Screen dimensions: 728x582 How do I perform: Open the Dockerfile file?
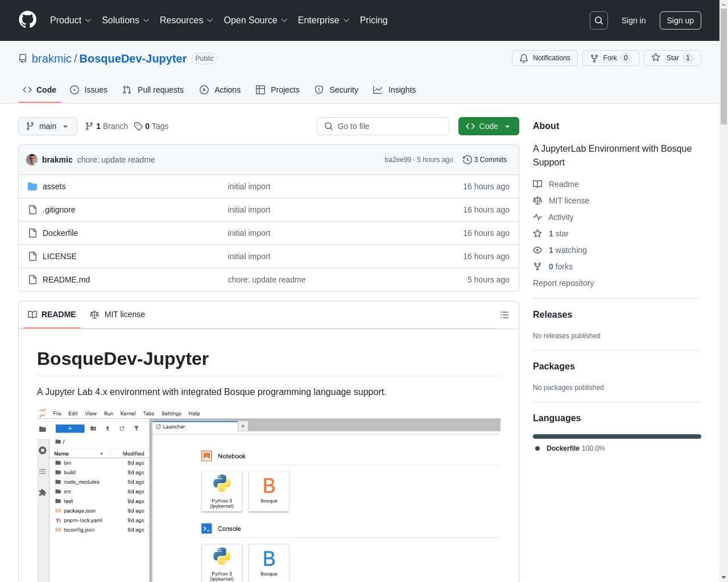click(60, 233)
